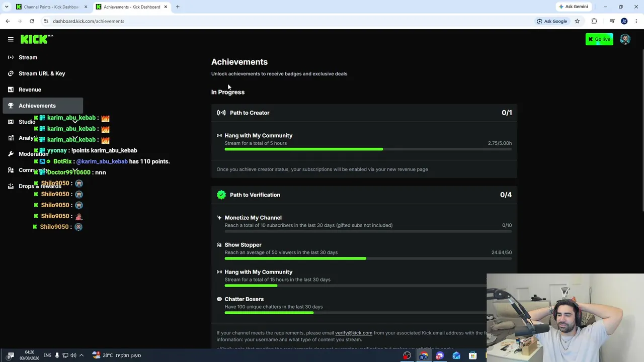Expand the Community submenu chevron
The width and height of the screenshot is (644, 362).
(x=75, y=170)
